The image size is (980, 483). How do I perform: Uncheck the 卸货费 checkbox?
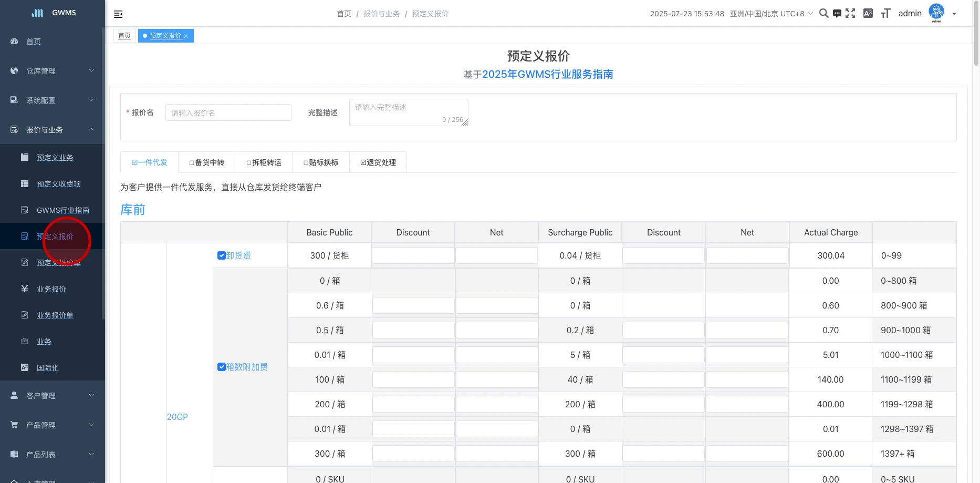(222, 255)
